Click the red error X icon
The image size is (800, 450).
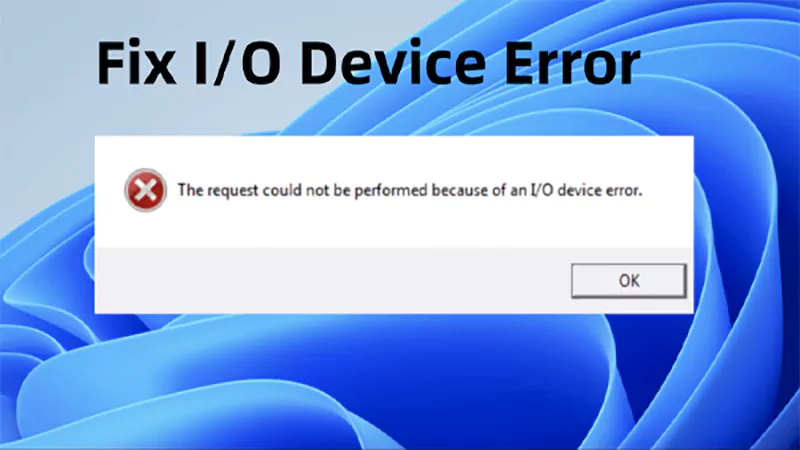click(145, 190)
